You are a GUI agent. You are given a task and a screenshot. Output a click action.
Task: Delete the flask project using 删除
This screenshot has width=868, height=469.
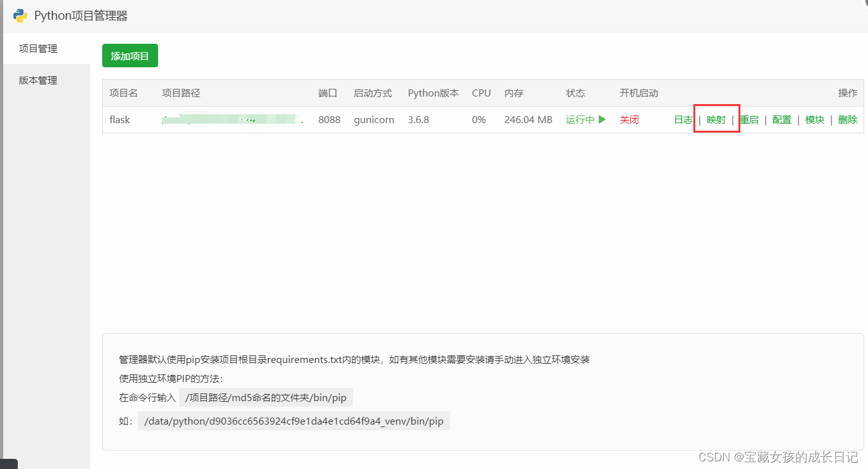[x=848, y=119]
